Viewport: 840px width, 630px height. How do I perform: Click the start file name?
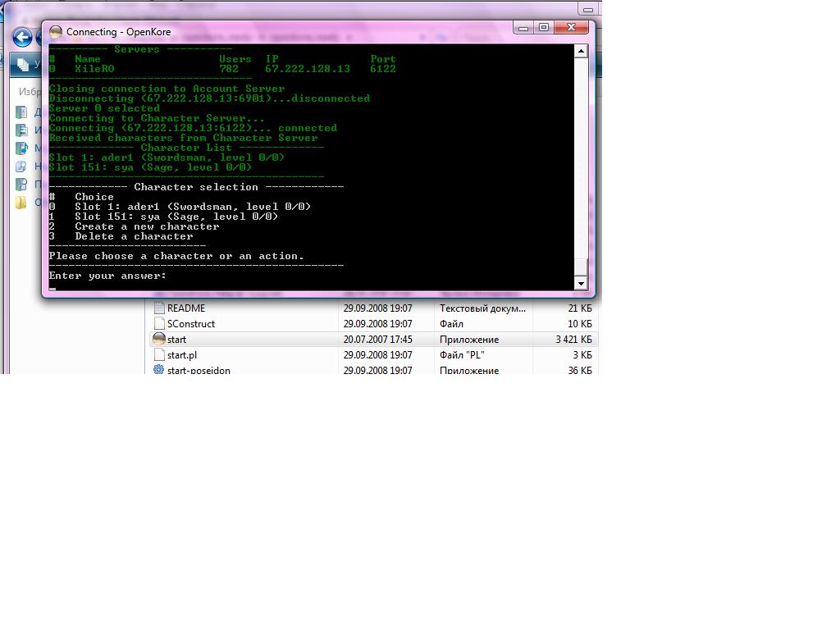coord(177,340)
